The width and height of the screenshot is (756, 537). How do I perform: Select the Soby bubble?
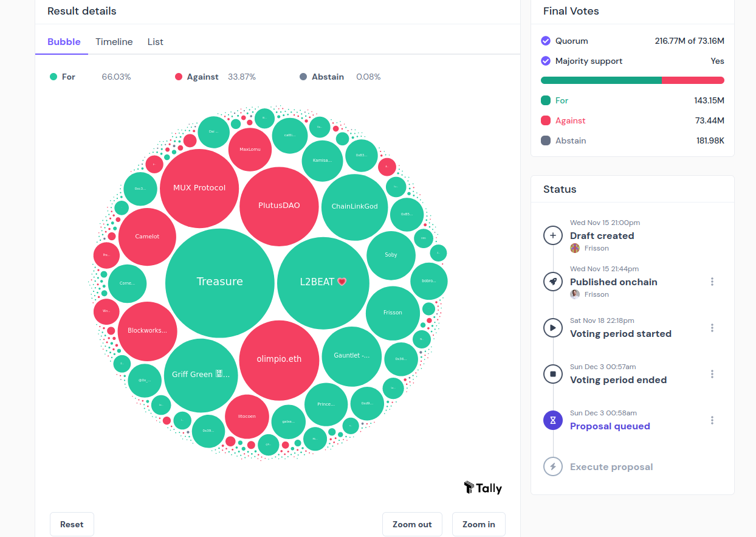pyautogui.click(x=391, y=255)
